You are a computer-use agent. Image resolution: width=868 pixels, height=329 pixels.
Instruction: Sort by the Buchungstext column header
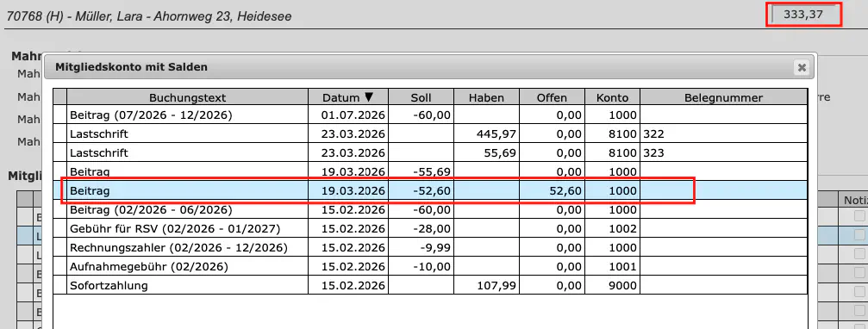click(187, 98)
